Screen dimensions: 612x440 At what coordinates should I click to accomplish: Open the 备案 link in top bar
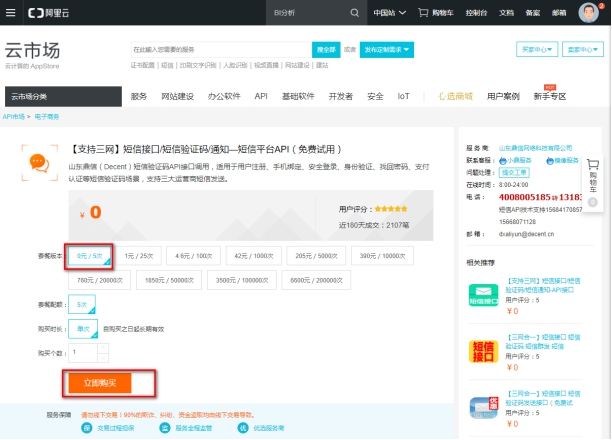533,13
